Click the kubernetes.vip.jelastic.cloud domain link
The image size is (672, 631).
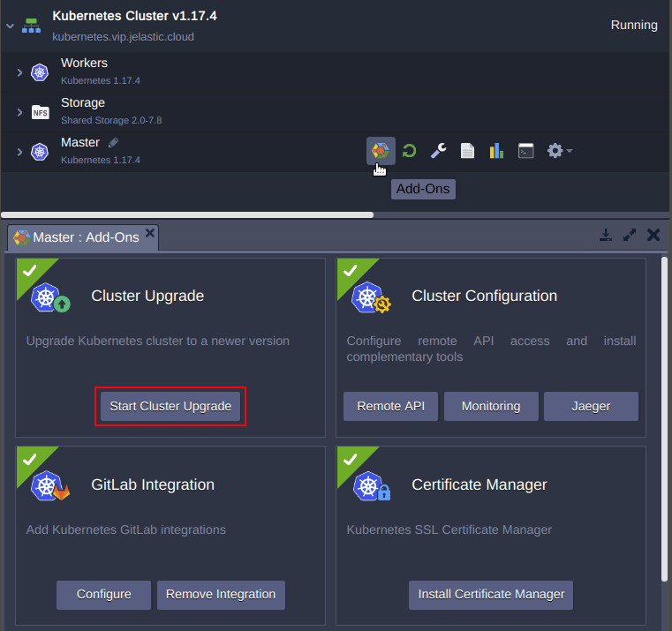(x=123, y=37)
